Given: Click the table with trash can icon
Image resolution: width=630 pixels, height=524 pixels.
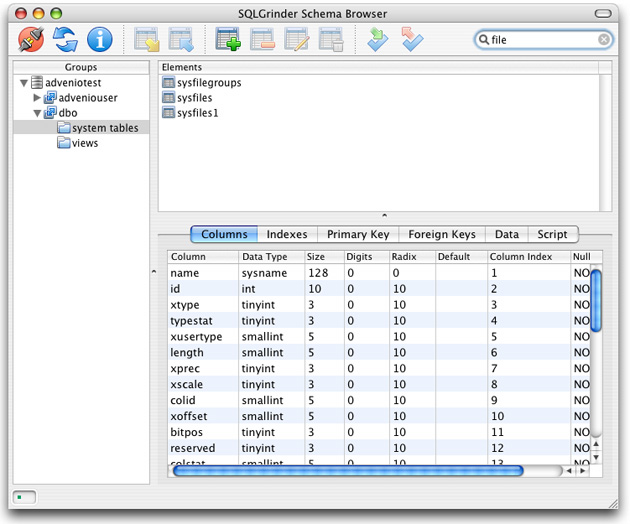Looking at the screenshot, I should point(331,39).
